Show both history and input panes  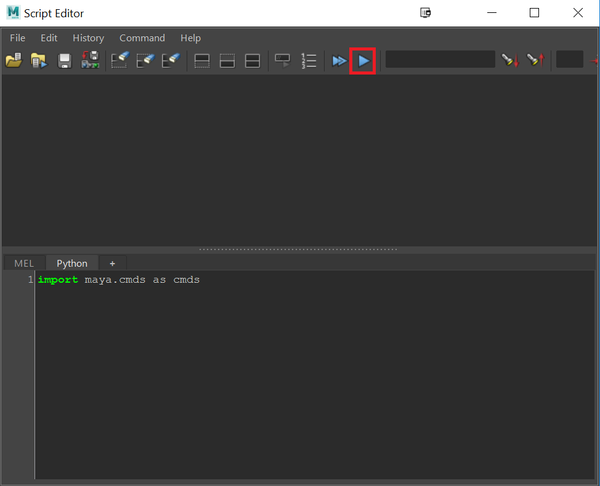coord(252,61)
